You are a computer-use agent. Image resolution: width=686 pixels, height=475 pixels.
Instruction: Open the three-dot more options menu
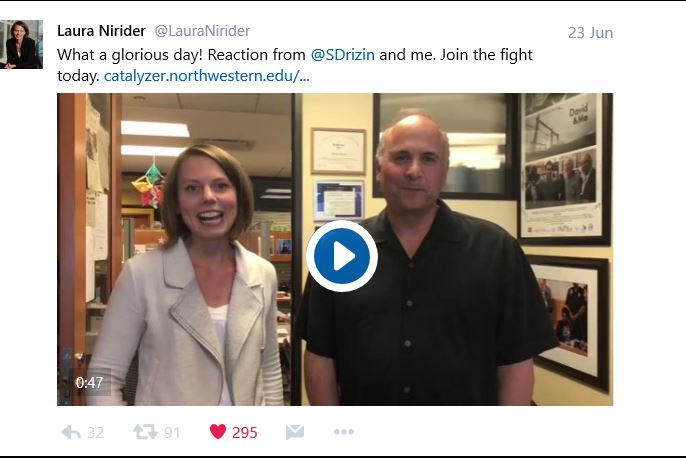pos(344,432)
